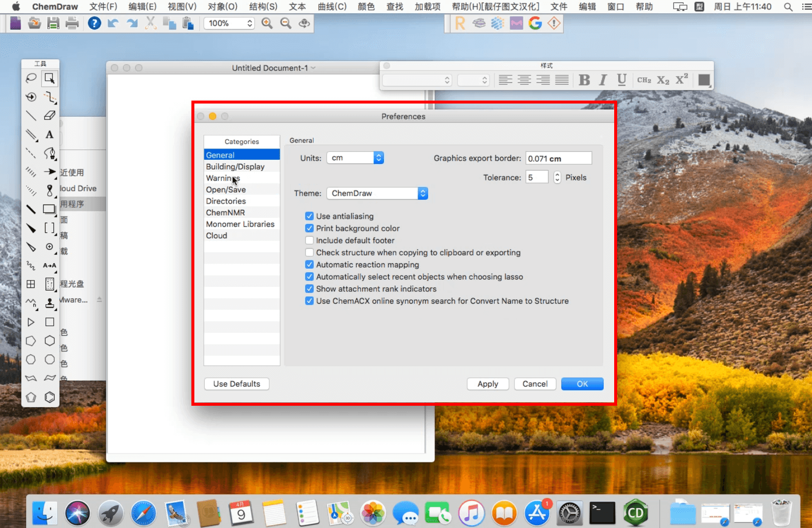Select the Benzene ring tool
This screenshot has height=528, width=812.
point(49,397)
